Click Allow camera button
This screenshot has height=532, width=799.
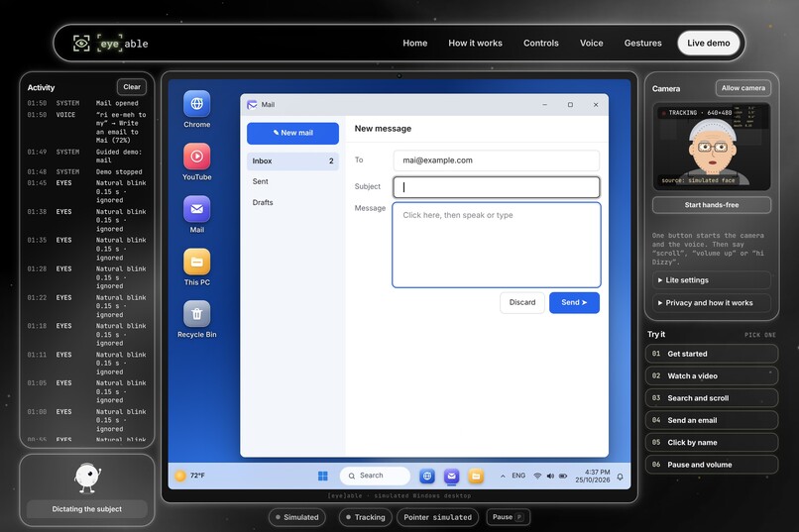tap(742, 88)
